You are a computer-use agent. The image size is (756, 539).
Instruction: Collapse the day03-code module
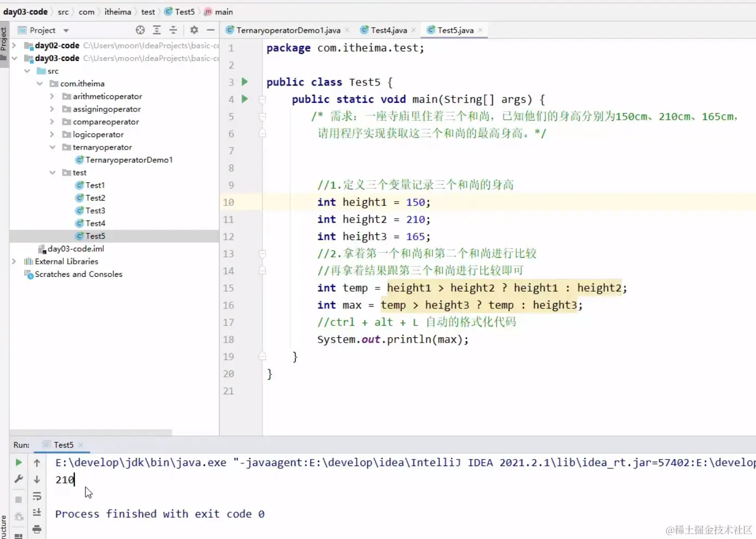click(x=14, y=58)
